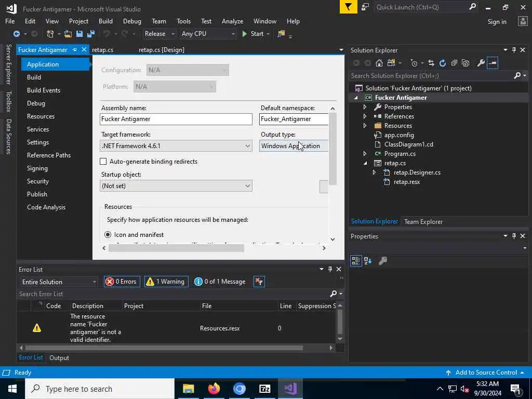Open Properties wrench in Solution Explorer toolbar
The image size is (532, 399).
pyautogui.click(x=481, y=63)
